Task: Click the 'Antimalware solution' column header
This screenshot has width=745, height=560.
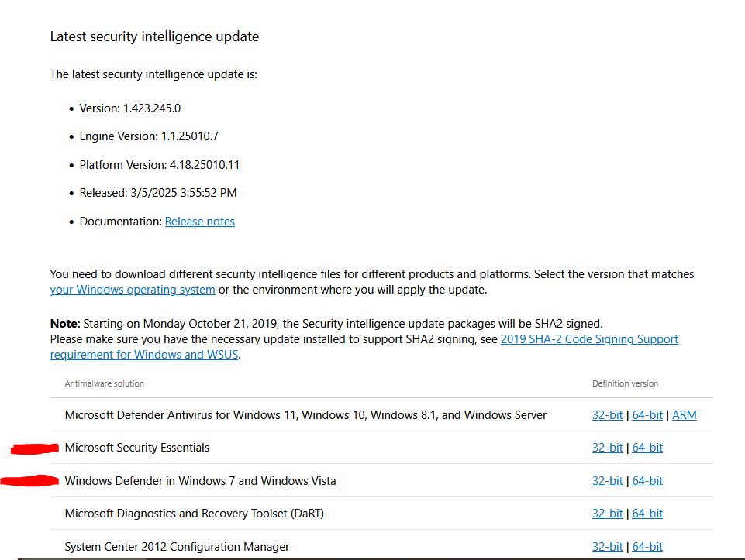Action: (x=105, y=383)
